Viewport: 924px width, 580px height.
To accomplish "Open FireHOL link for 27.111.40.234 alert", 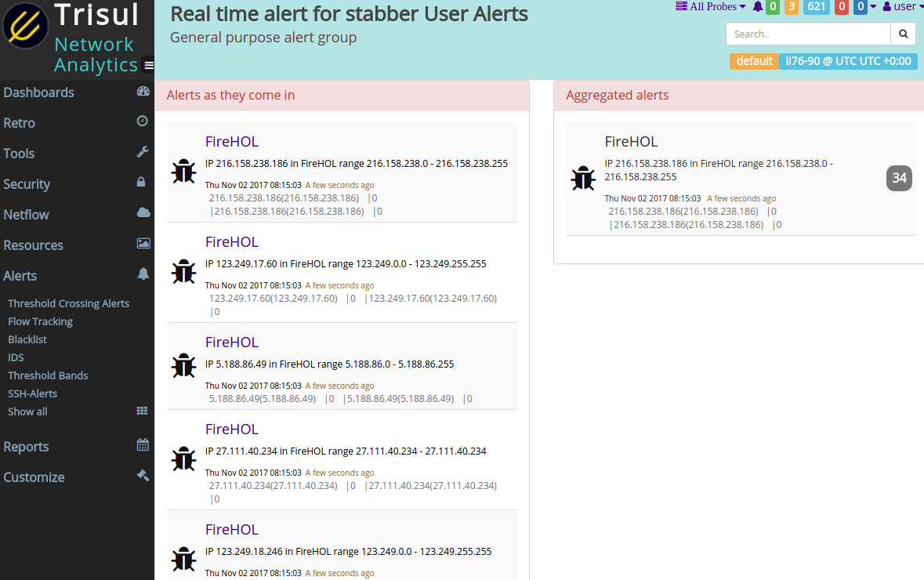I will (x=232, y=429).
